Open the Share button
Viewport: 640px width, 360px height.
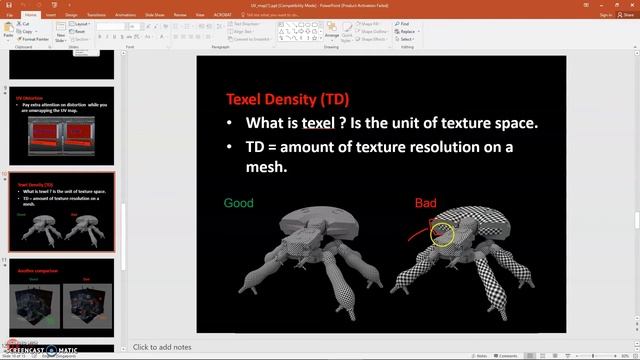pyautogui.click(x=626, y=15)
